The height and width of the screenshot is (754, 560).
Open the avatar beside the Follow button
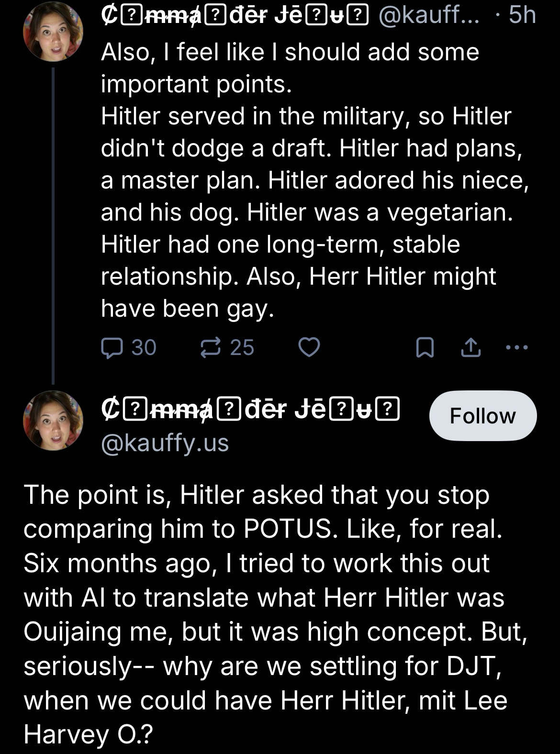pos(53,421)
